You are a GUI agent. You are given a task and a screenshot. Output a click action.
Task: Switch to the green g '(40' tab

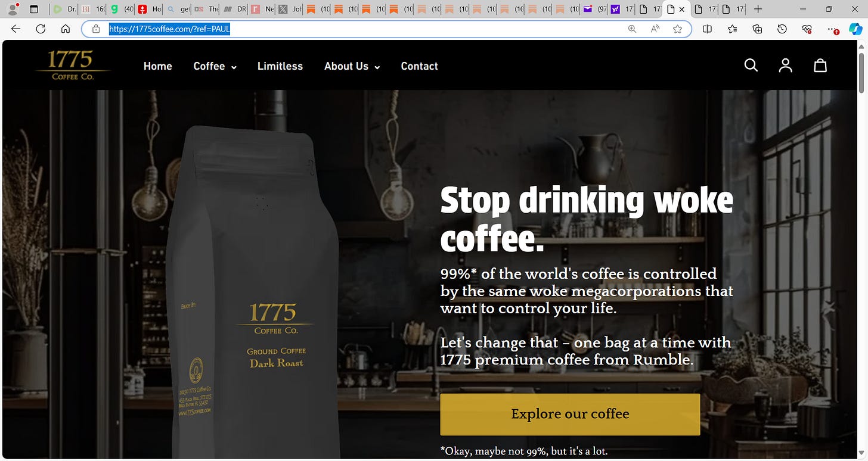122,9
